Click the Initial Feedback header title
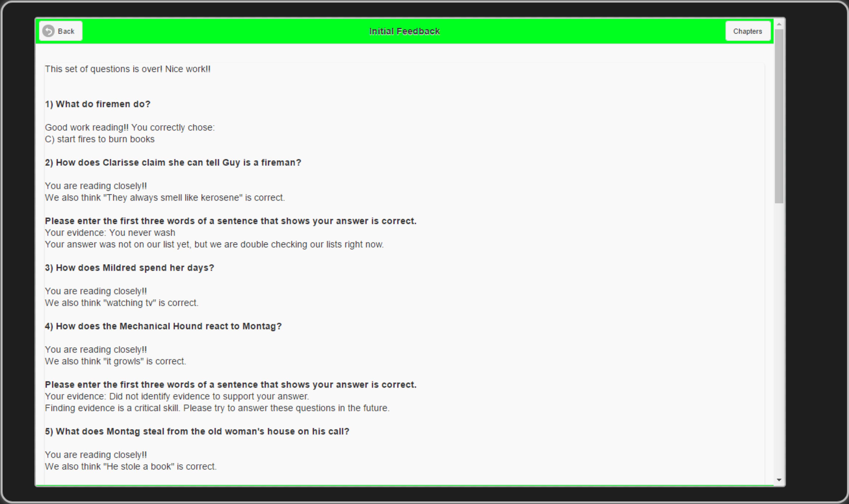 pos(404,31)
